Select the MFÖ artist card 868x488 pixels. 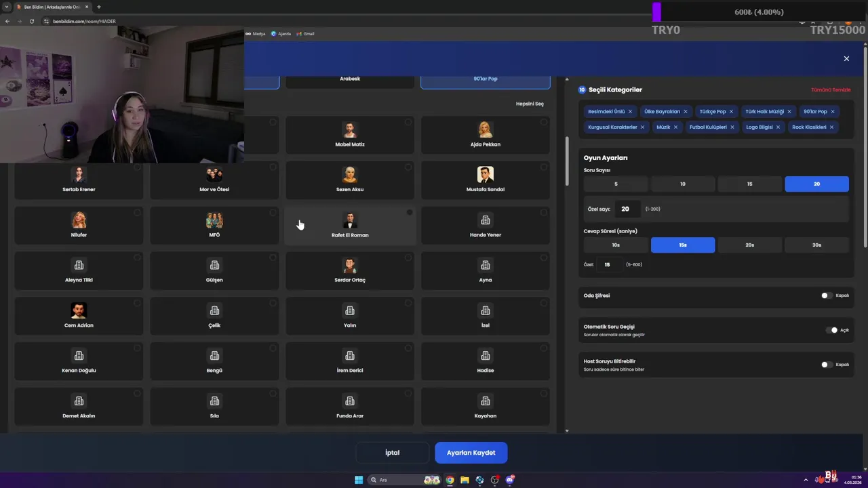[x=214, y=225]
